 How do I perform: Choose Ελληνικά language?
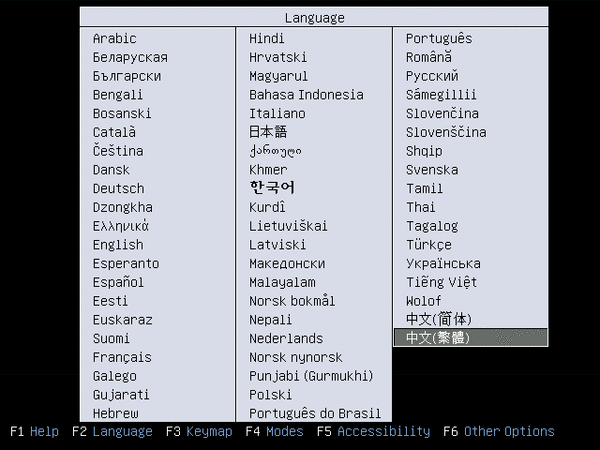[x=121, y=226]
